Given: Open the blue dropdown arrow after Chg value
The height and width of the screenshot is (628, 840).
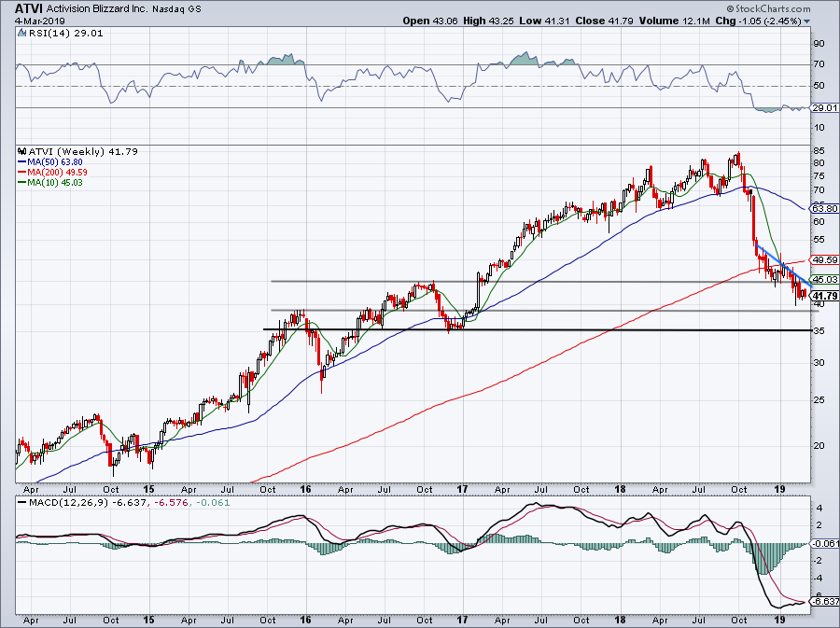Looking at the screenshot, I should [806, 21].
